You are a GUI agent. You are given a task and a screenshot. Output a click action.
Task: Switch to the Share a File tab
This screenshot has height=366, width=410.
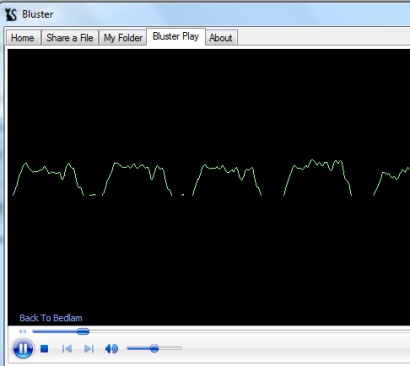coord(70,38)
